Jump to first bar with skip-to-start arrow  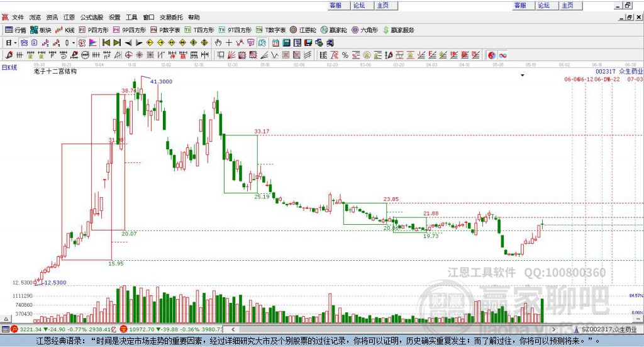click(106, 43)
